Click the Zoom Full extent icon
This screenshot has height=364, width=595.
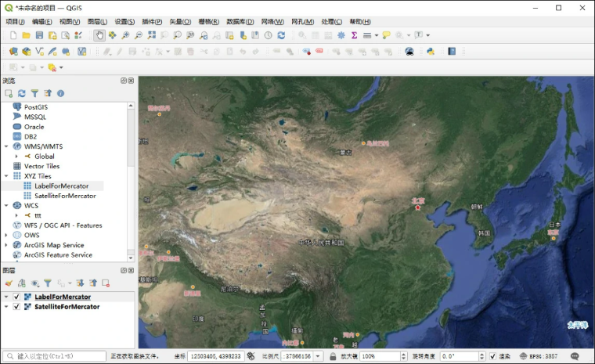pos(151,35)
